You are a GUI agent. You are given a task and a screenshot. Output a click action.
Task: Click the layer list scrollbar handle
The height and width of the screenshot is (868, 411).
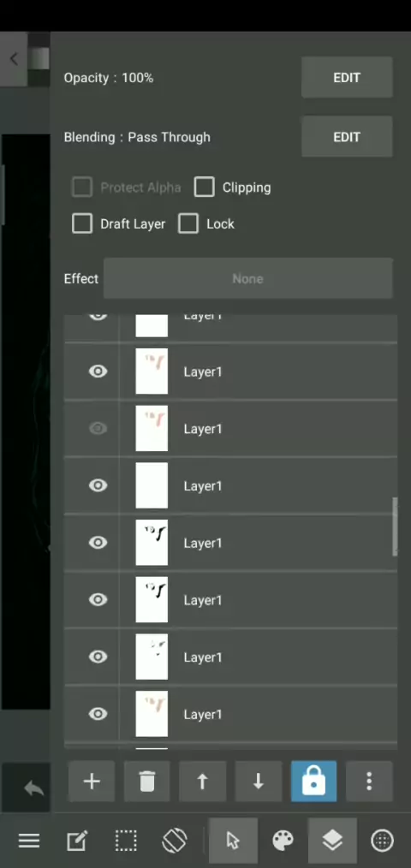pos(395,526)
